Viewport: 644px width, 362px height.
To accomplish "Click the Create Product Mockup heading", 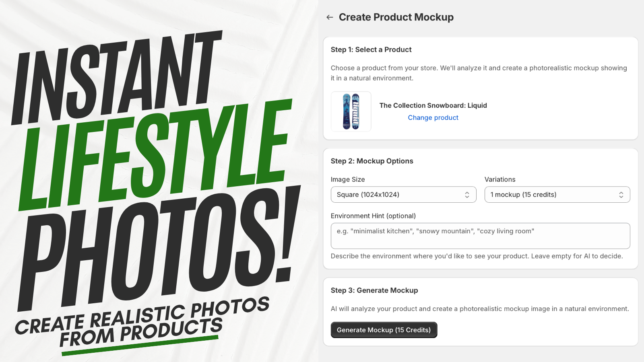I will (x=396, y=17).
